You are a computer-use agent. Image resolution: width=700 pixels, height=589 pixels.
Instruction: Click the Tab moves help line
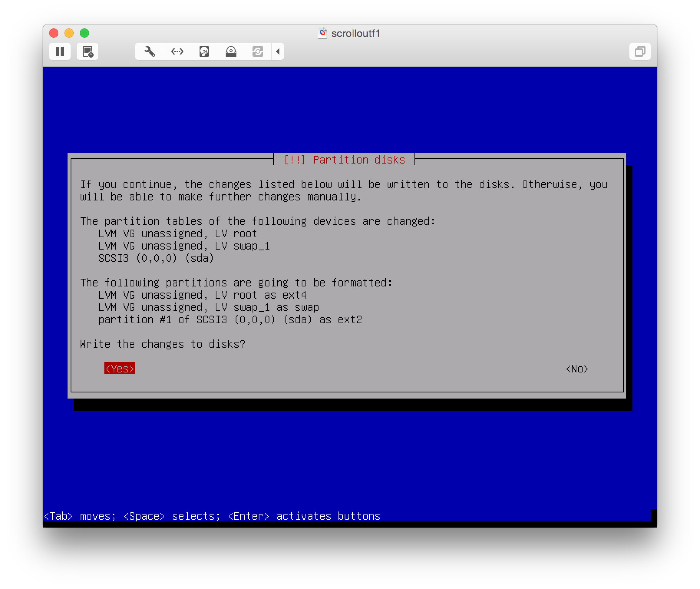(212, 516)
